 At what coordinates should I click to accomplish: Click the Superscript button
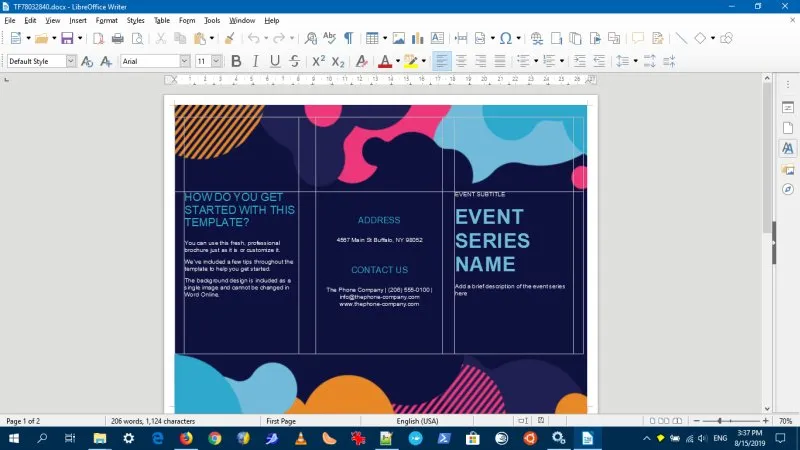[x=318, y=61]
